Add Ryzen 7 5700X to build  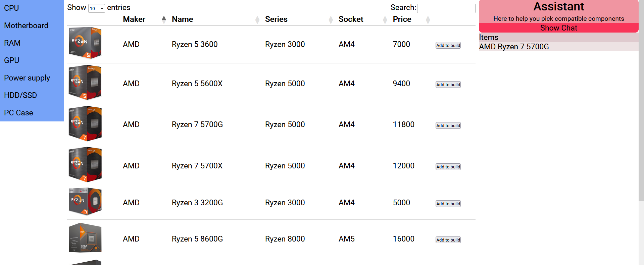tap(448, 167)
